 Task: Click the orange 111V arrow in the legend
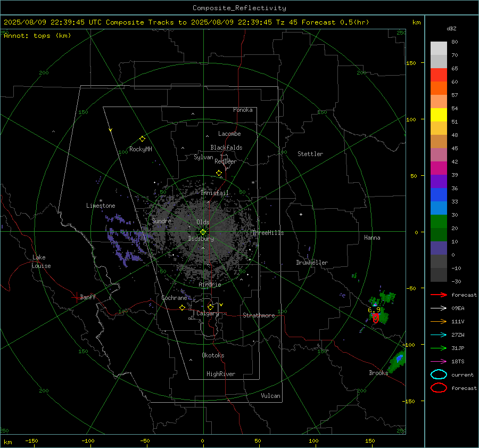tap(439, 321)
